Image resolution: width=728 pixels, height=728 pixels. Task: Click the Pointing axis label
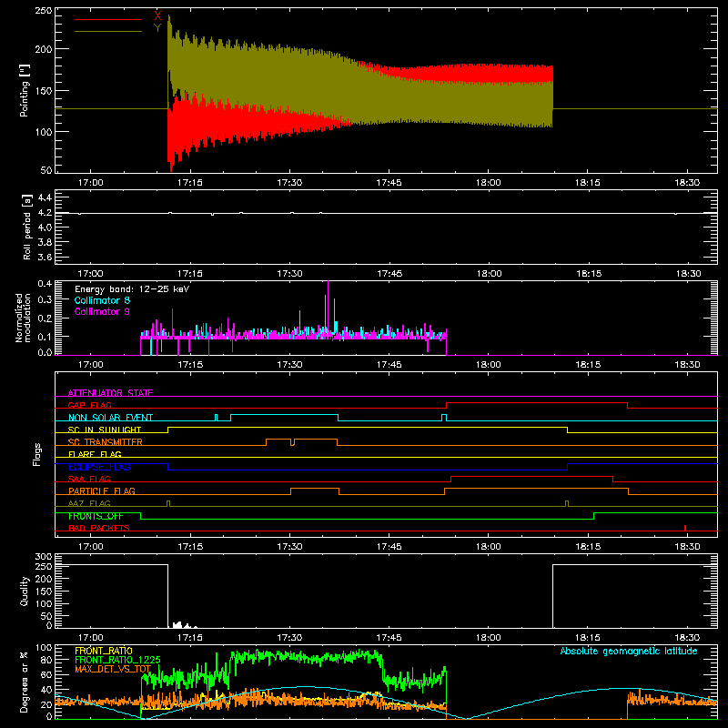pyautogui.click(x=25, y=90)
